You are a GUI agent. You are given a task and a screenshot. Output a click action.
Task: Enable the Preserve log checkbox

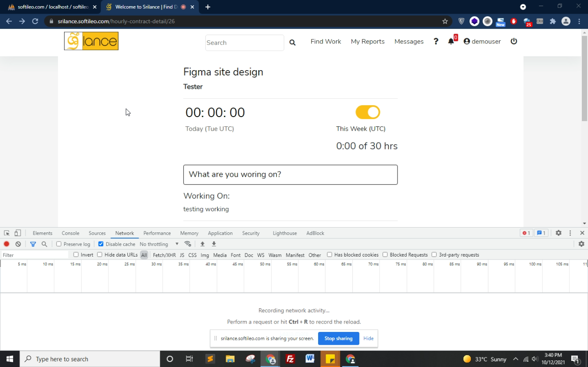click(59, 244)
